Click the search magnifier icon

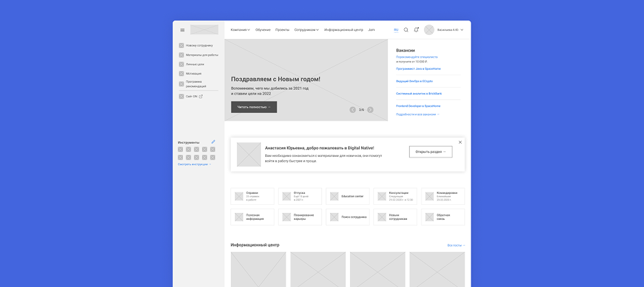coord(406,30)
